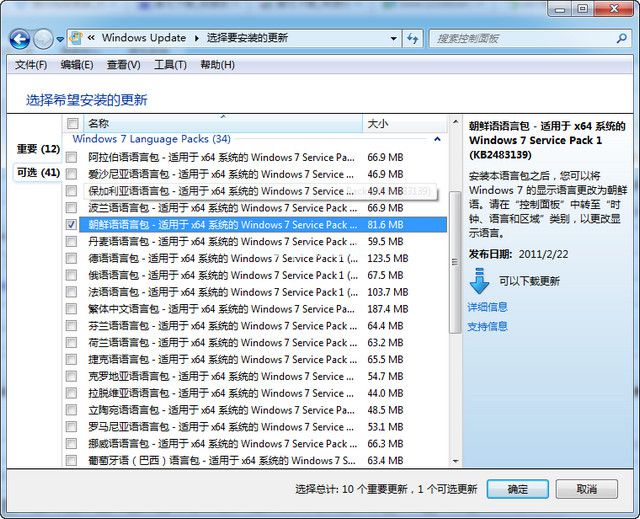Select the 拉脱维亚语语言包 row text

tap(221, 393)
